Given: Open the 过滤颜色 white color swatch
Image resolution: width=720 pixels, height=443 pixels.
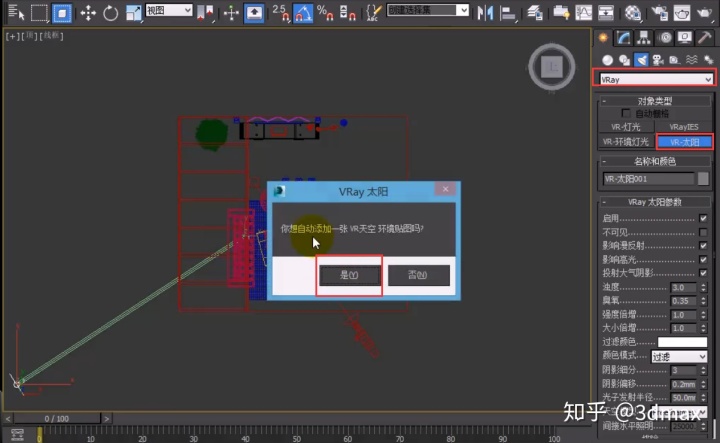Looking at the screenshot, I should click(682, 342).
